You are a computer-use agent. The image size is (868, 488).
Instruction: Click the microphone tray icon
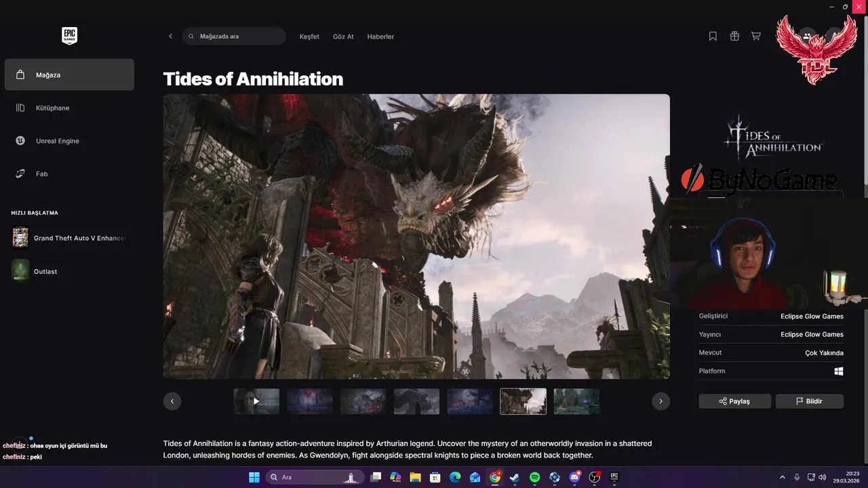coord(797,477)
